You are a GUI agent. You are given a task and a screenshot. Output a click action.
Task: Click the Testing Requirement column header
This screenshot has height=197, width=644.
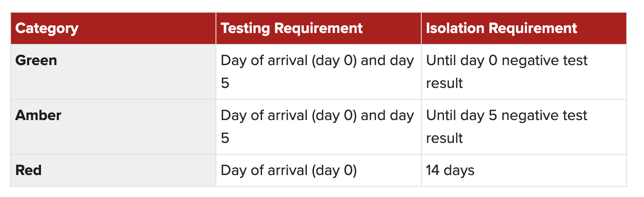coord(319,28)
